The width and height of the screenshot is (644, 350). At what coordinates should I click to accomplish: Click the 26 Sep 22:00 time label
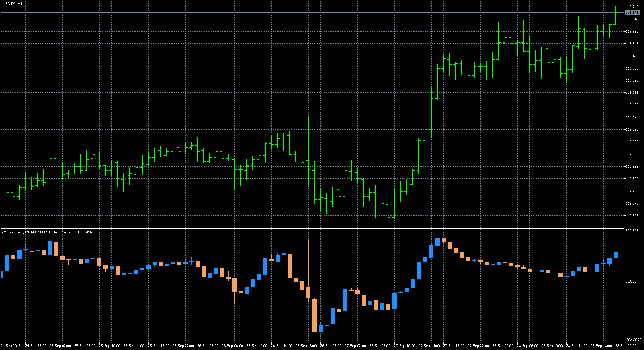pyautogui.click(x=331, y=346)
